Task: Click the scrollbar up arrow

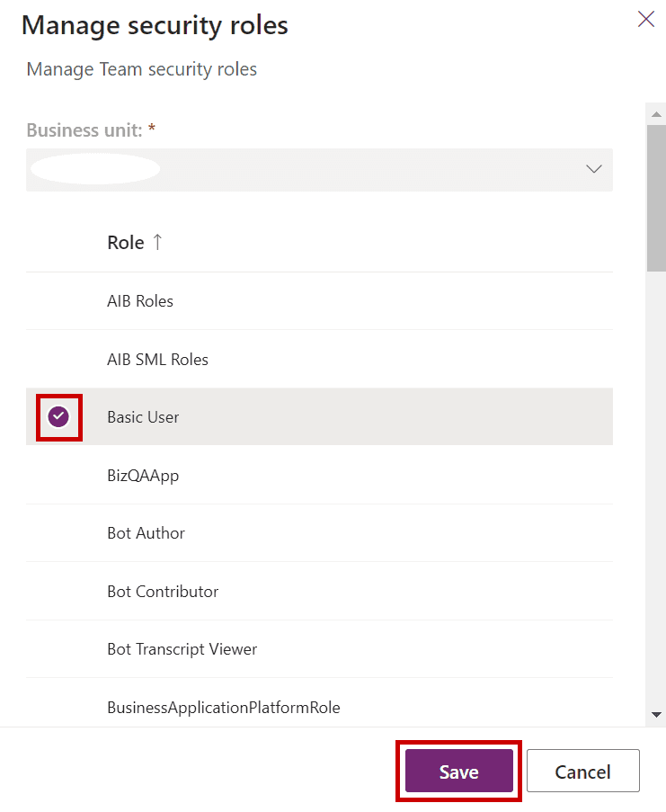Action: (x=656, y=114)
